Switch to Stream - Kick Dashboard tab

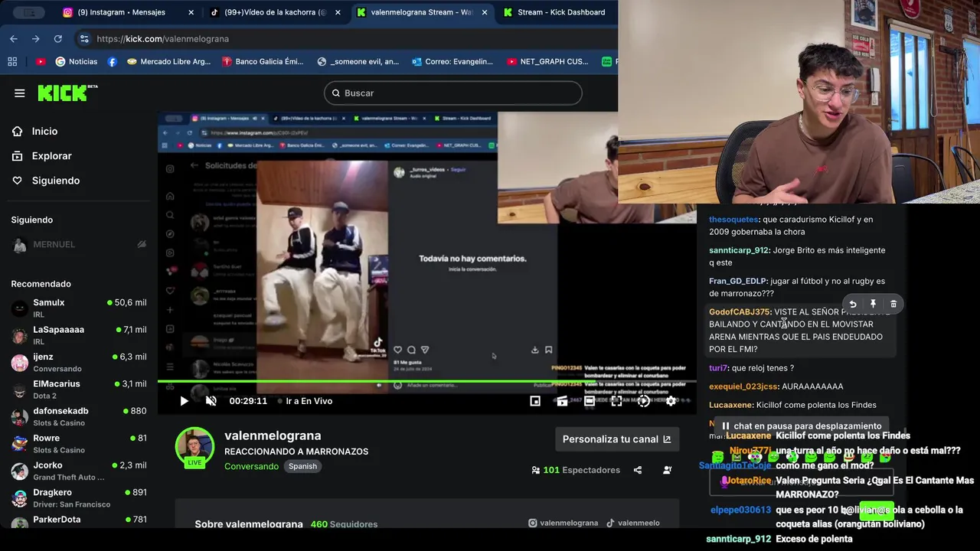point(557,12)
